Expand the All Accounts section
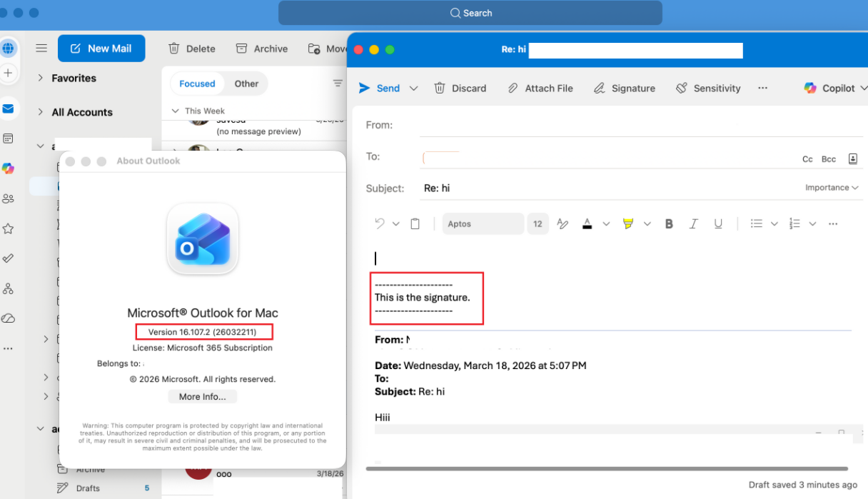 tap(40, 112)
